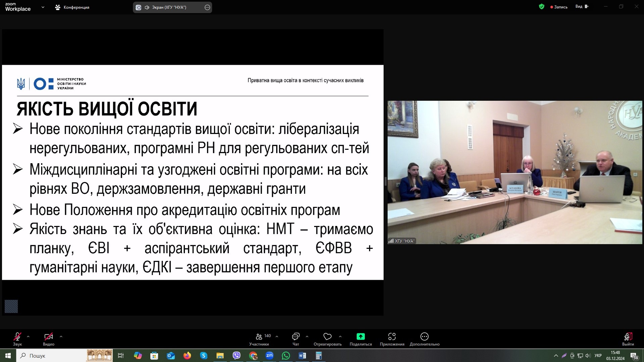The height and width of the screenshot is (362, 644).
Task: Open the Вид view layout menu
Action: (582, 7)
